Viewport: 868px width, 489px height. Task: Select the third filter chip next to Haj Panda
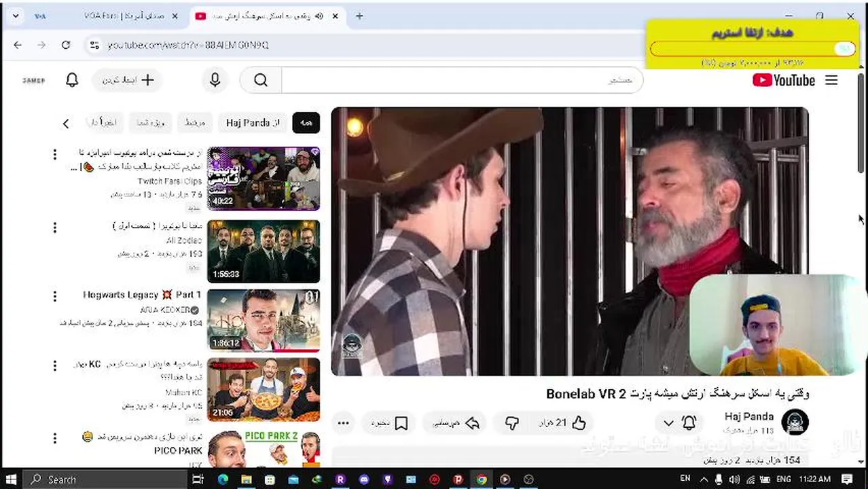click(x=194, y=123)
